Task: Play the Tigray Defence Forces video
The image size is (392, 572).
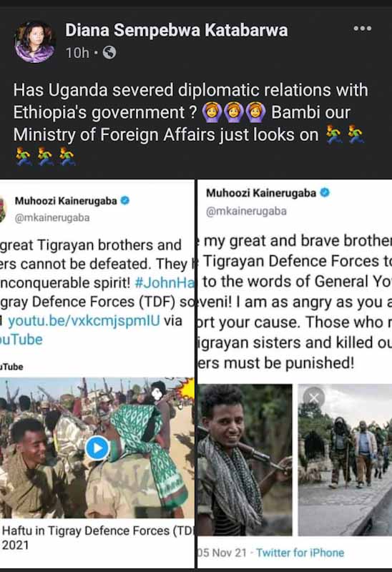Action: (97, 448)
